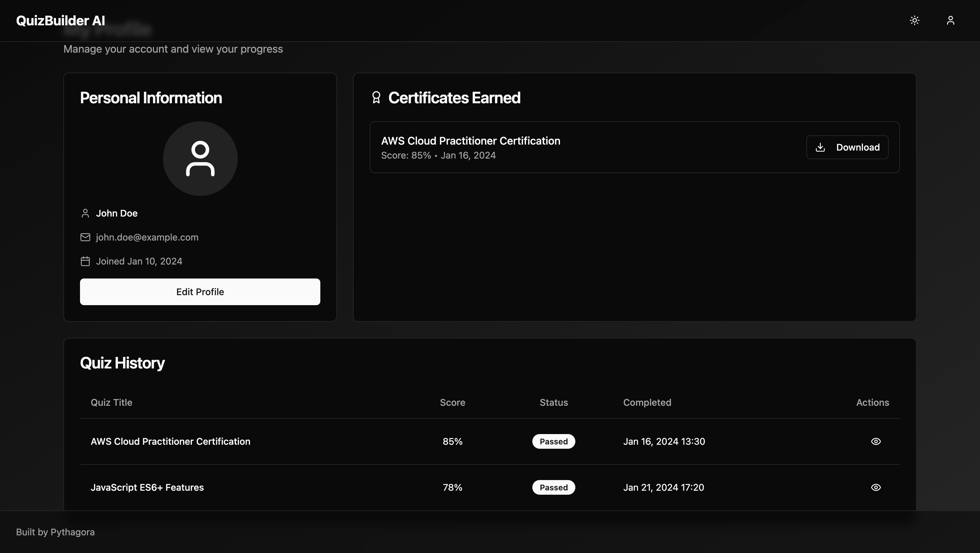Click the large profile avatar image

[200, 159]
